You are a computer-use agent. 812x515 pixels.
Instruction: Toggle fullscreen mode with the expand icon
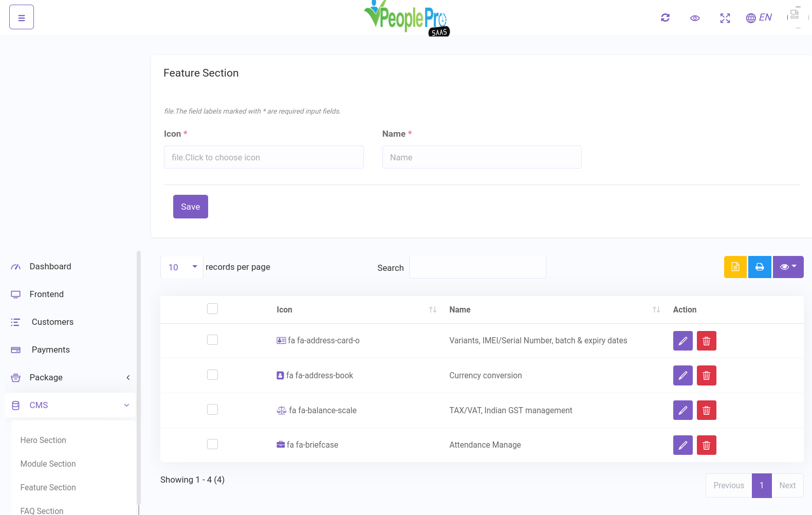725,19
